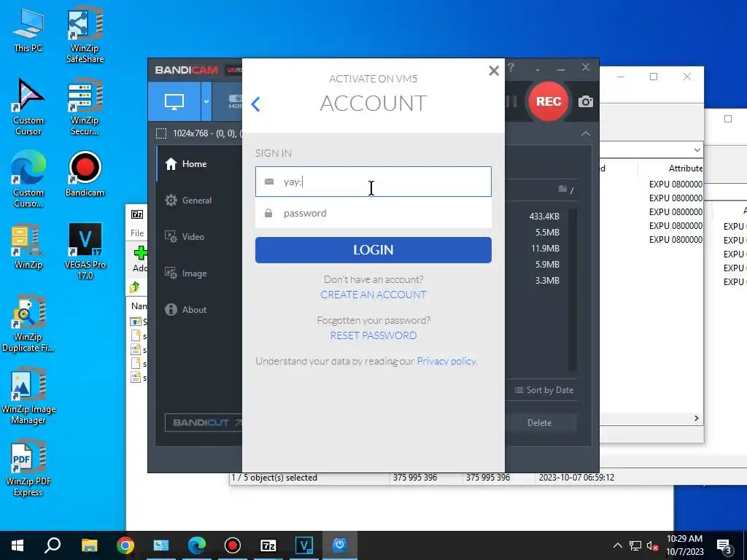Open the Windows Start menu
This screenshot has width=747, height=560.
tap(18, 545)
